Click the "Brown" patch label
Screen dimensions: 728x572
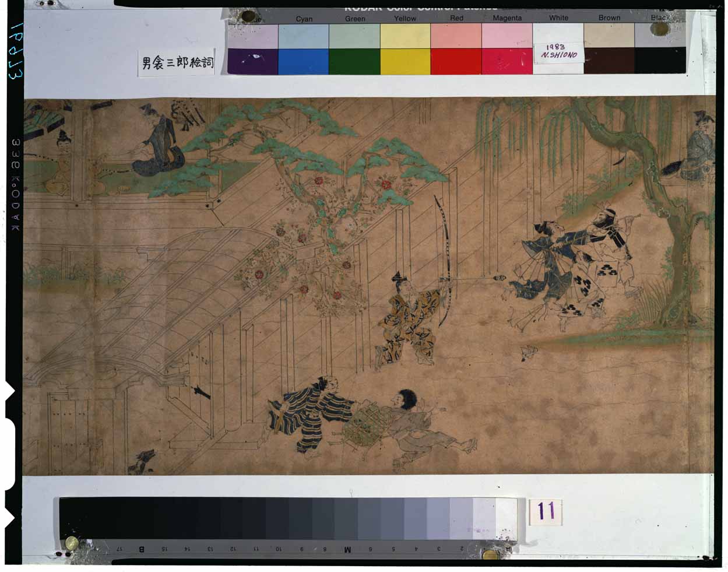coord(609,17)
